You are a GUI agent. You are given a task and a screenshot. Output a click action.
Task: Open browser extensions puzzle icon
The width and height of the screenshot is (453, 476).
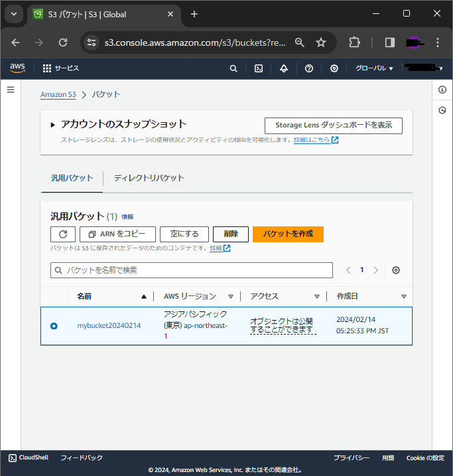pos(354,42)
